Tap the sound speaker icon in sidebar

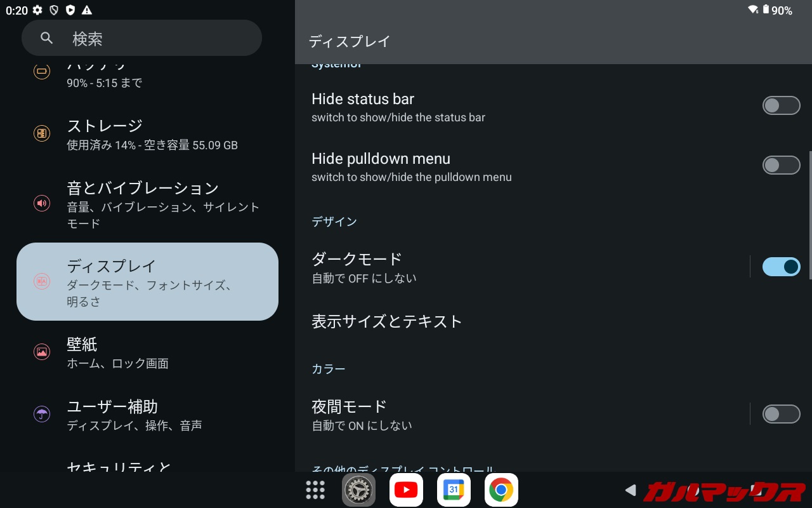tap(42, 203)
